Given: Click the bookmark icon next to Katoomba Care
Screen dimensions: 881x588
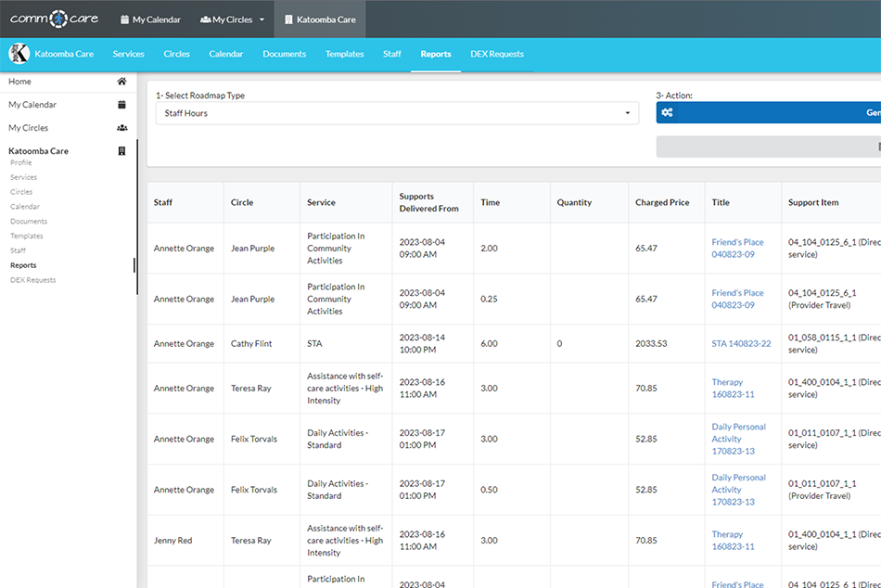Looking at the screenshot, I should coord(121,151).
